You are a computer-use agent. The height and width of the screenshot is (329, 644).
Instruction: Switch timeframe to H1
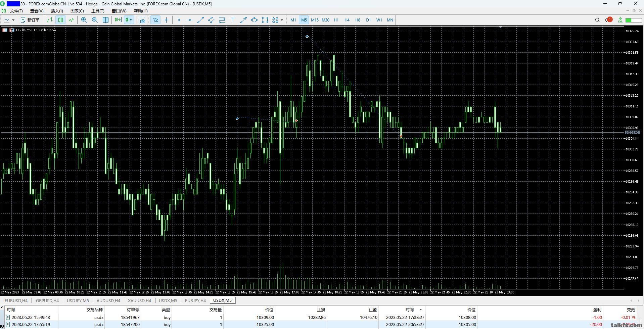[x=336, y=20]
